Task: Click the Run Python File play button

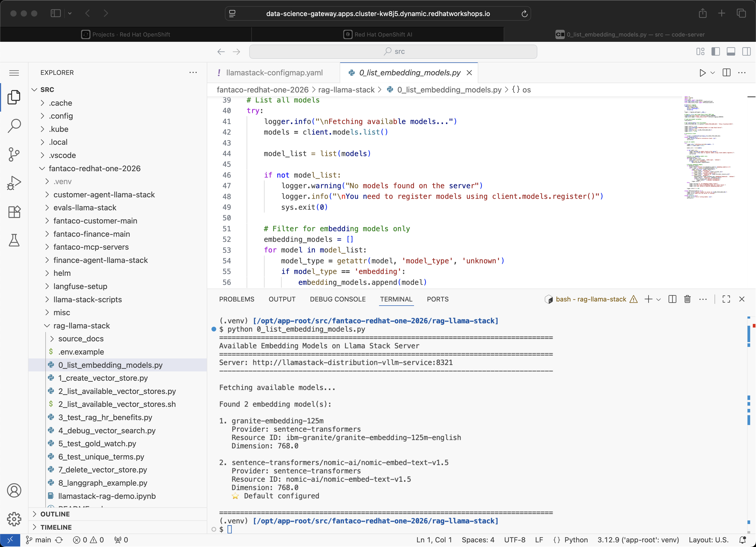Action: click(702, 73)
